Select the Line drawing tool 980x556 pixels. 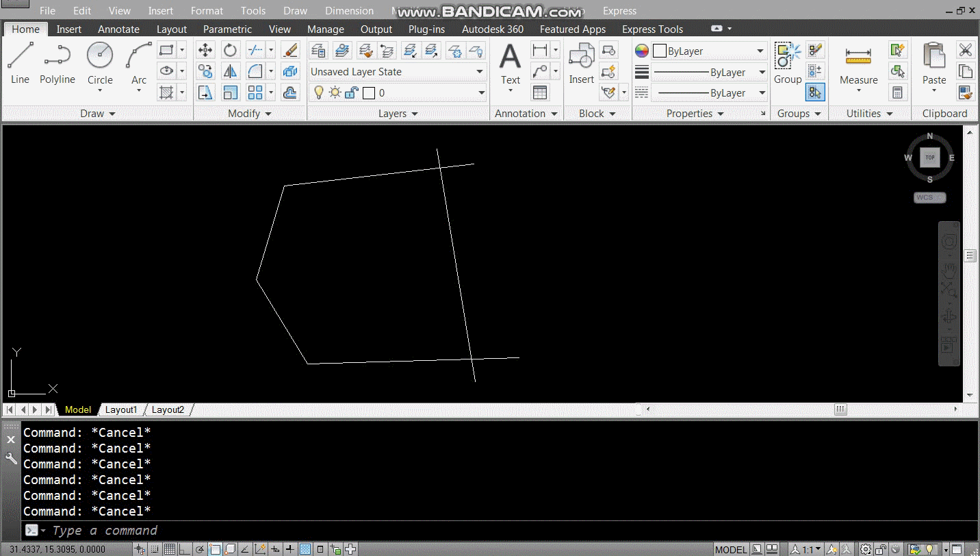tap(20, 64)
